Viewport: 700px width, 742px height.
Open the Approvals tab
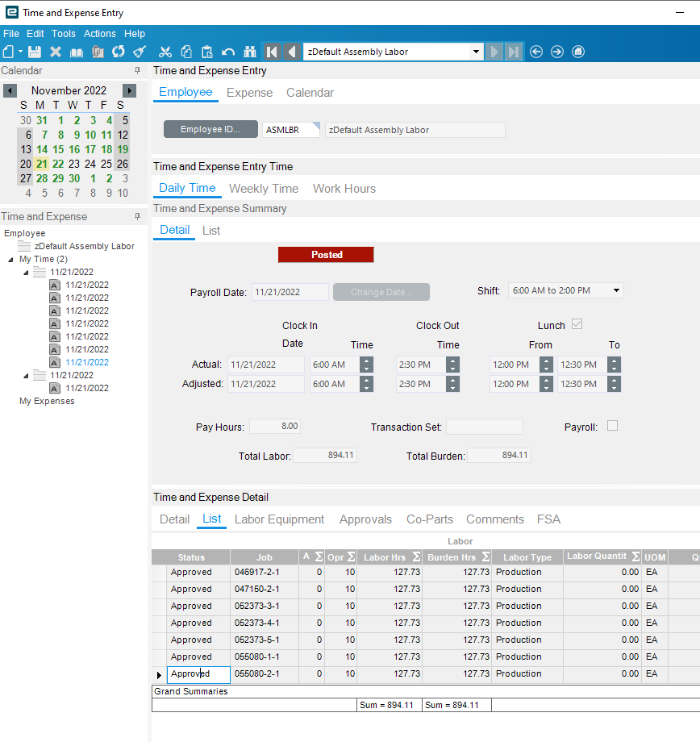[x=365, y=519]
